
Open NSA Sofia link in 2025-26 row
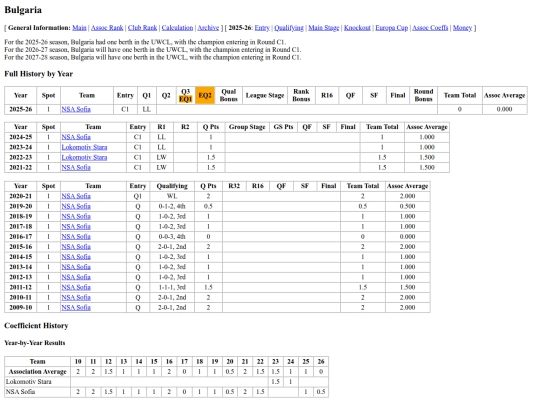coord(76,109)
